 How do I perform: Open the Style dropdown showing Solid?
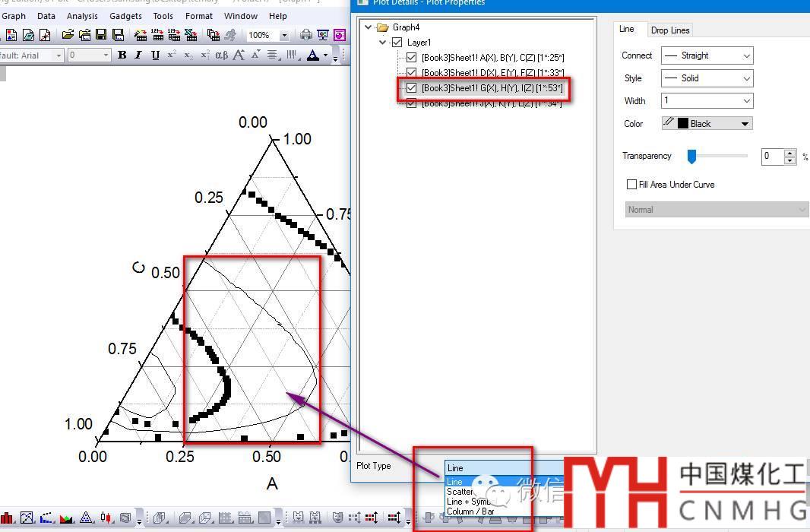point(707,78)
